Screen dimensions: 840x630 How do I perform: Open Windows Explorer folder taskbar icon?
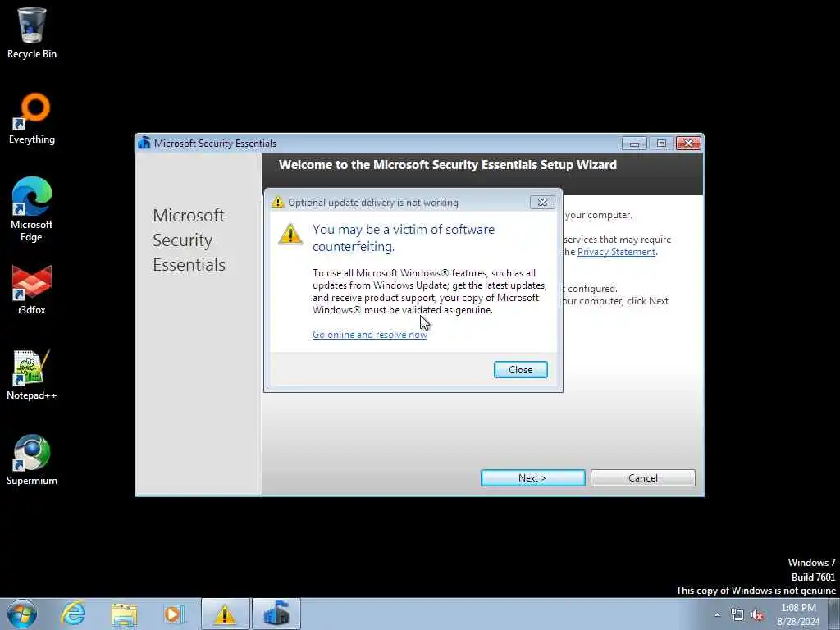click(x=125, y=614)
